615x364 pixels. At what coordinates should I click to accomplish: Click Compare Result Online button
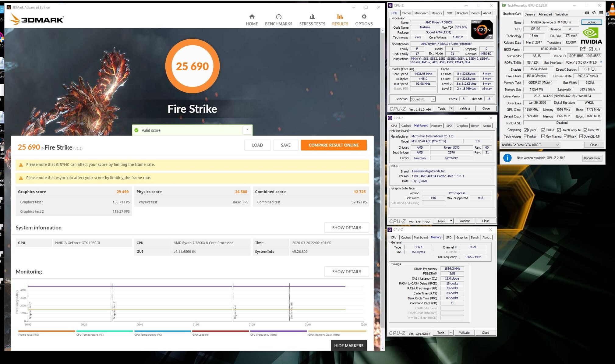[334, 145]
